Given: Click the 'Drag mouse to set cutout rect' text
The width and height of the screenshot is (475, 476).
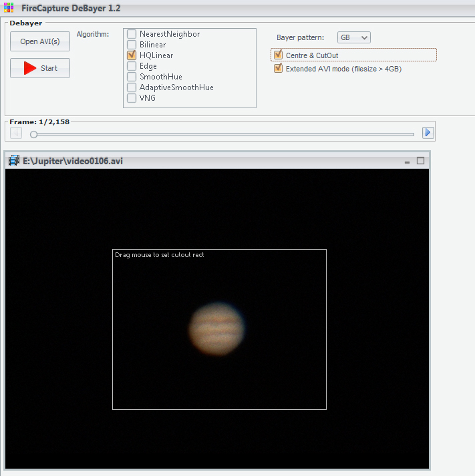Looking at the screenshot, I should 160,255.
